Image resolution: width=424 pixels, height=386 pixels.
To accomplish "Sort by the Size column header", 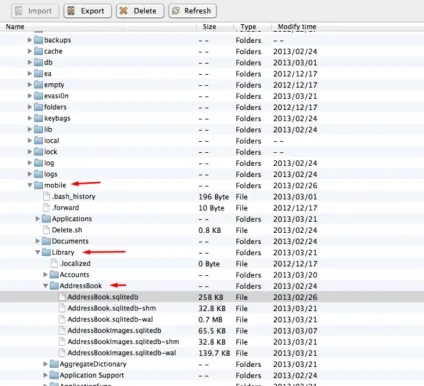I will pos(209,27).
